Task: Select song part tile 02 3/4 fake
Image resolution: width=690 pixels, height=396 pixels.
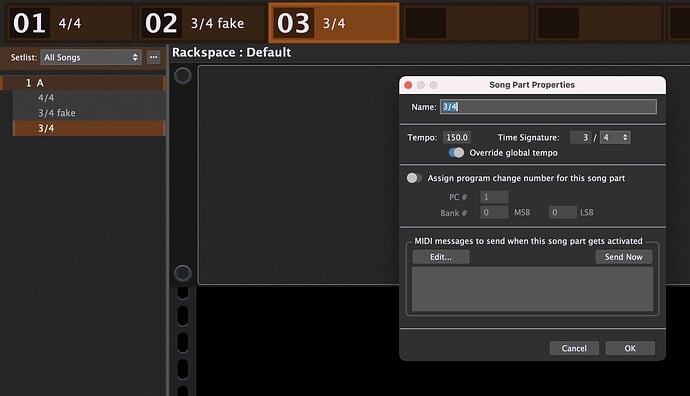Action: tap(202, 22)
